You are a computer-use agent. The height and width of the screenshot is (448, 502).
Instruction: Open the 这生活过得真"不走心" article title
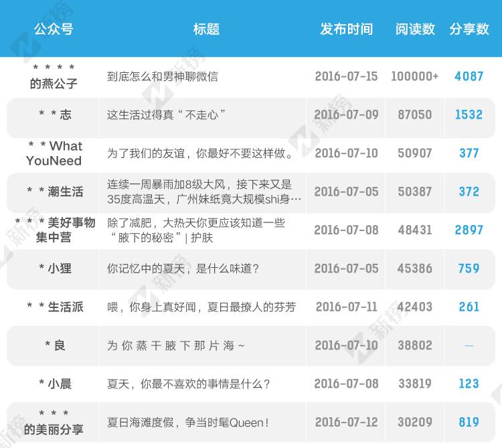point(166,115)
